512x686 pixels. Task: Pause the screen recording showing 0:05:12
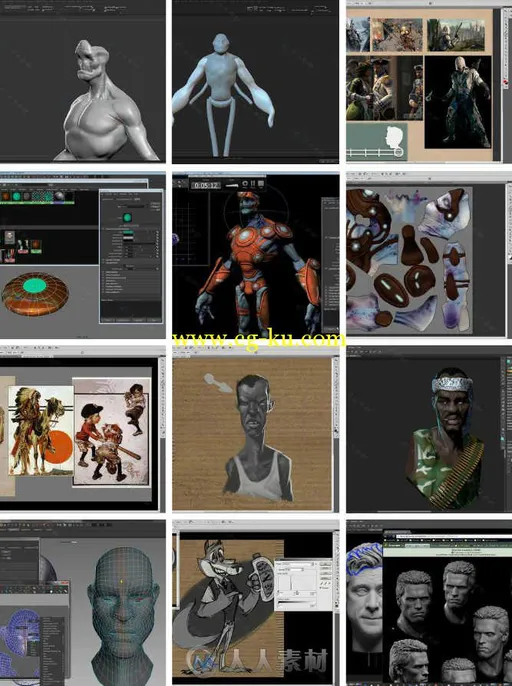252,184
